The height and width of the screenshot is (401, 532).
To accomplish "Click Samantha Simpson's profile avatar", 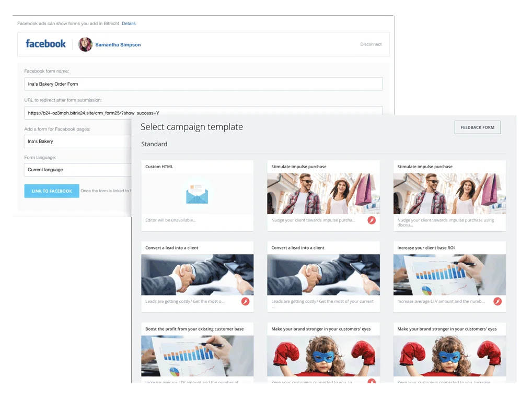I will 86,44.
